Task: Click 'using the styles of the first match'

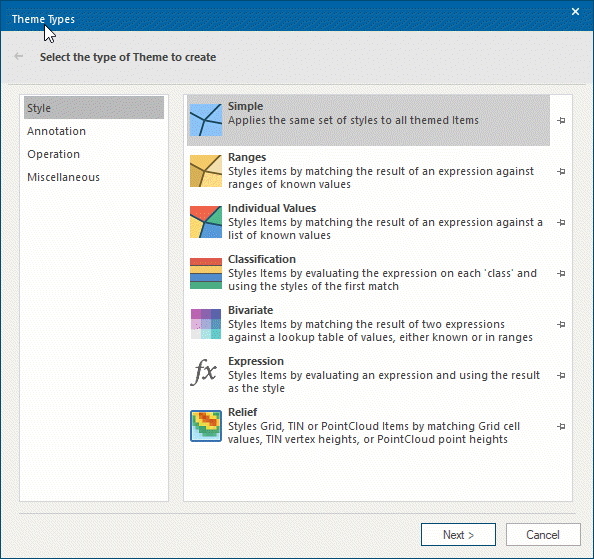Action: [313, 286]
